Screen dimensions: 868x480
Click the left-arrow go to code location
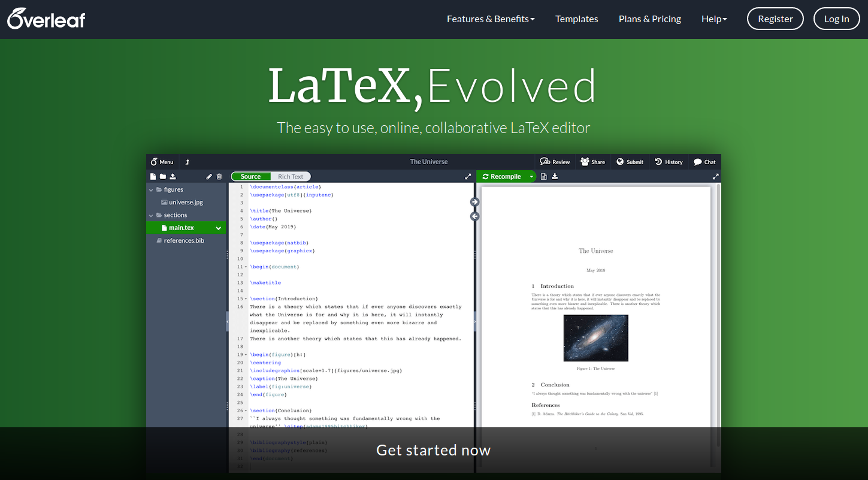[x=475, y=216]
